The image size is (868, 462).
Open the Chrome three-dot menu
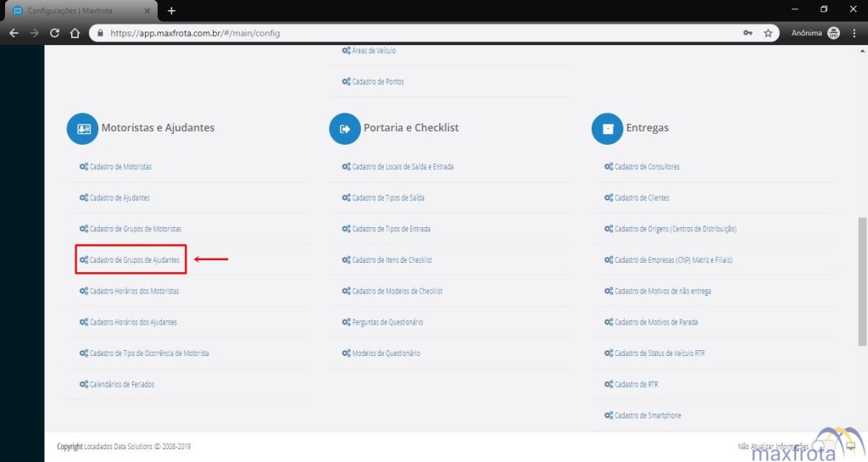[x=855, y=33]
